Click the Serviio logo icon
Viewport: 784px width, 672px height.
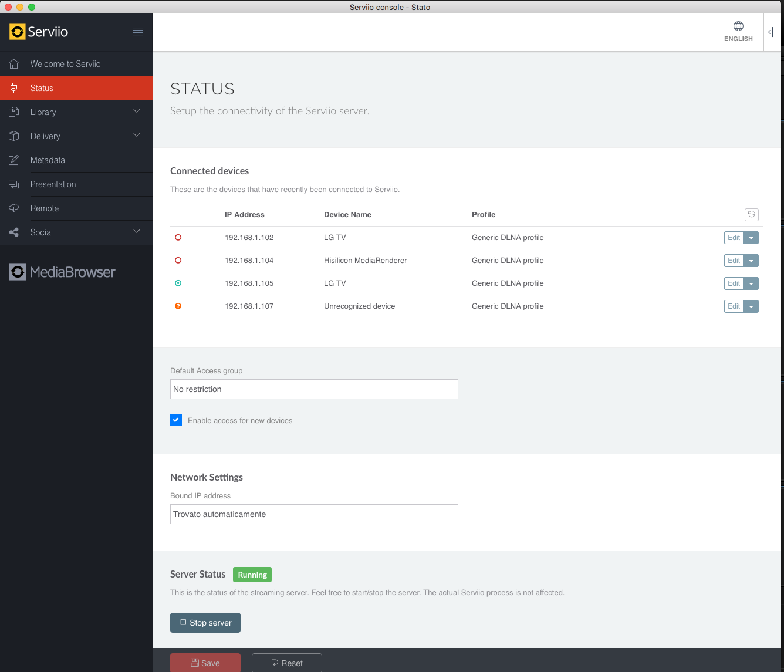coord(18,32)
